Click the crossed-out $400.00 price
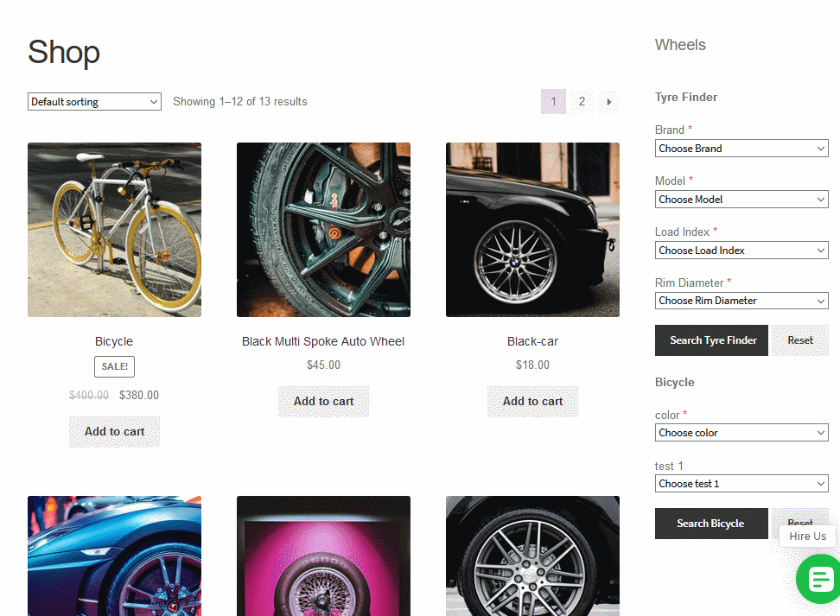This screenshot has width=840, height=616. pos(89,396)
